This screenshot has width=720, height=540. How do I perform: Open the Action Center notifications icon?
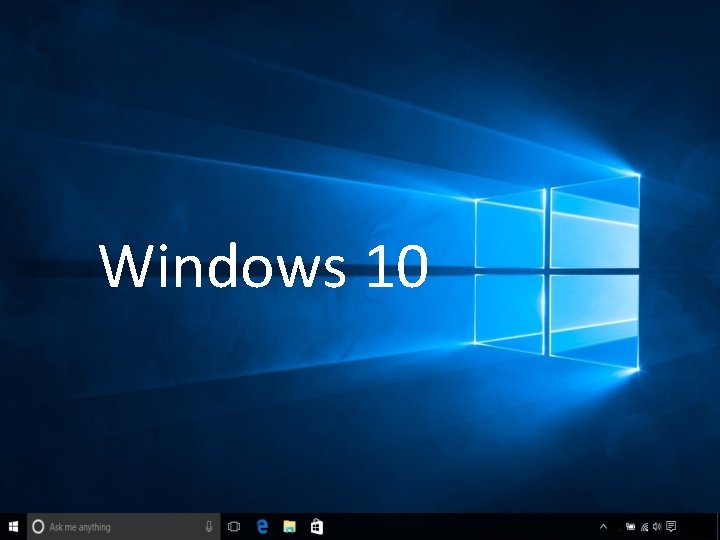point(671,526)
